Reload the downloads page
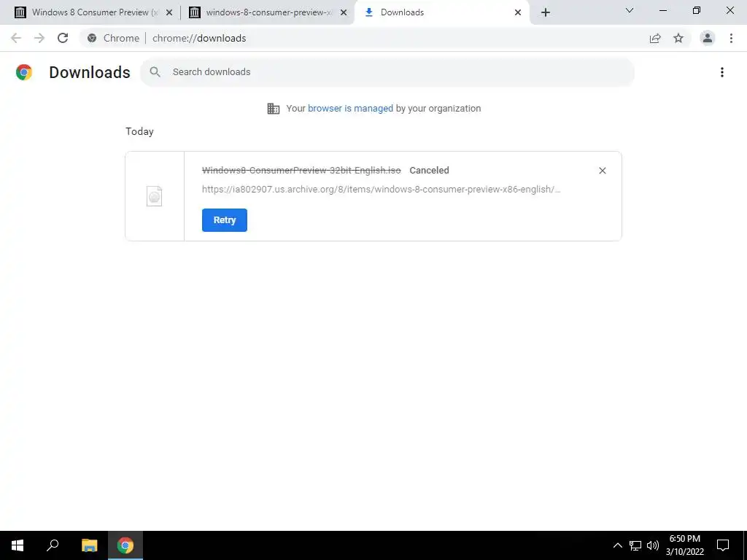747x560 pixels. (x=63, y=38)
